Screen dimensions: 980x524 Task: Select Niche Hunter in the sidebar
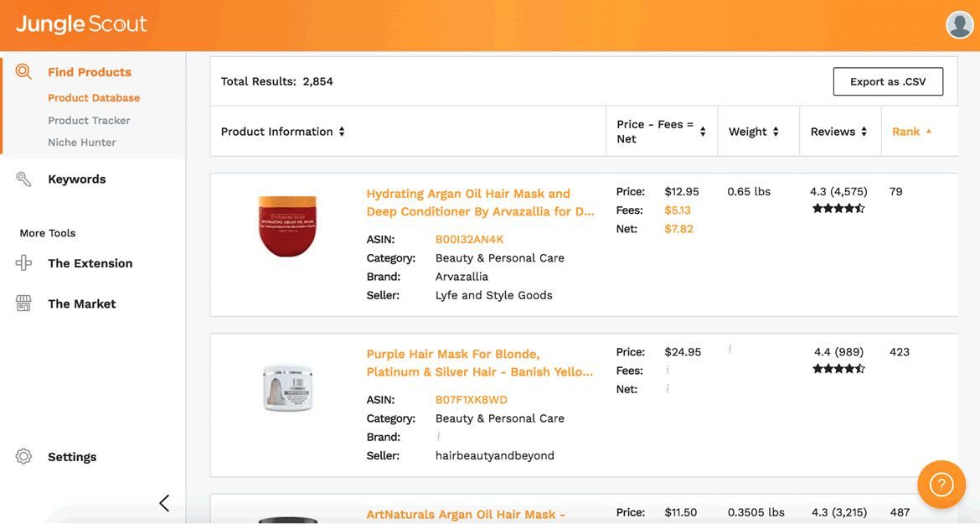[x=82, y=142]
